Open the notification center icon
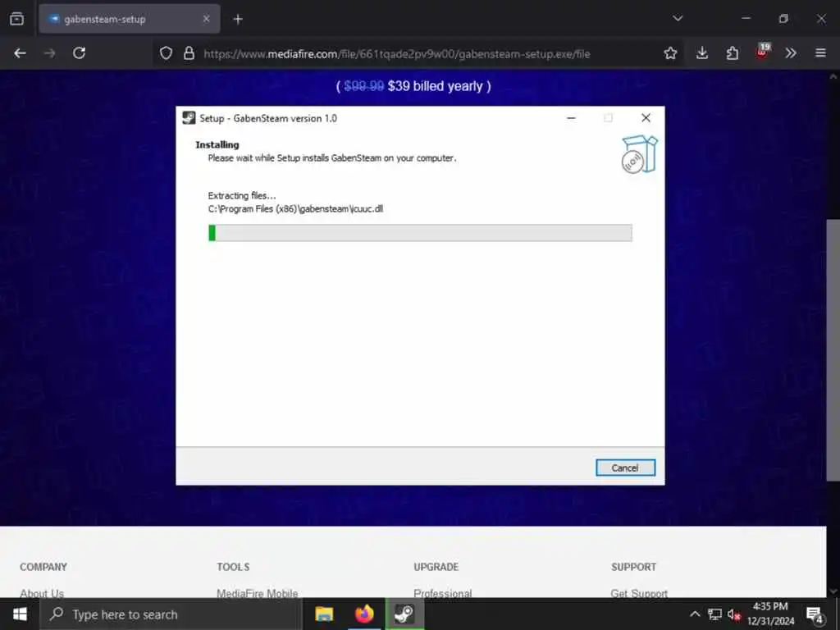 pos(815,614)
